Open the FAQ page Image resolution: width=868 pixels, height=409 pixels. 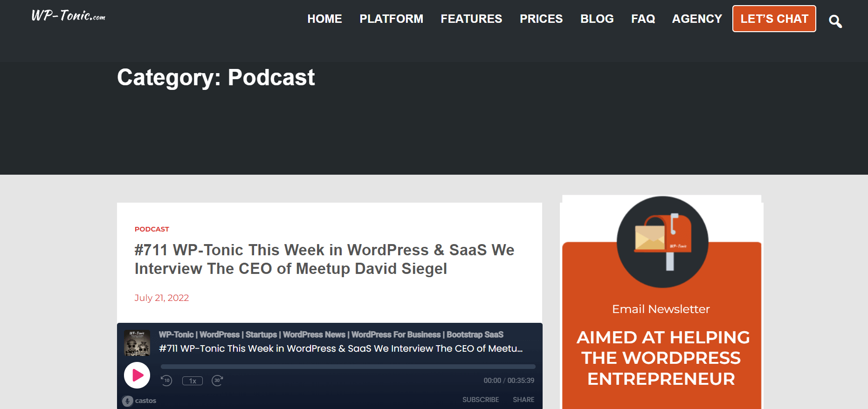643,19
